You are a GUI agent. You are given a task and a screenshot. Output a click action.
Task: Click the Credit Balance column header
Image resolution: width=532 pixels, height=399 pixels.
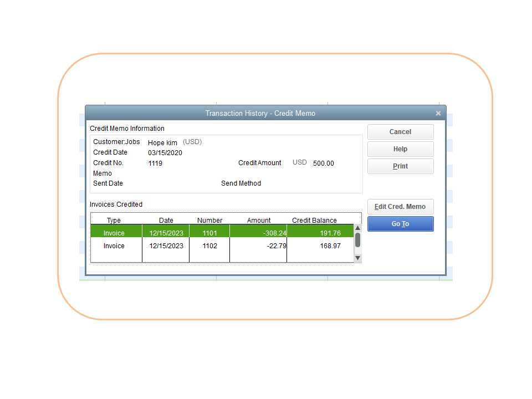point(314,220)
